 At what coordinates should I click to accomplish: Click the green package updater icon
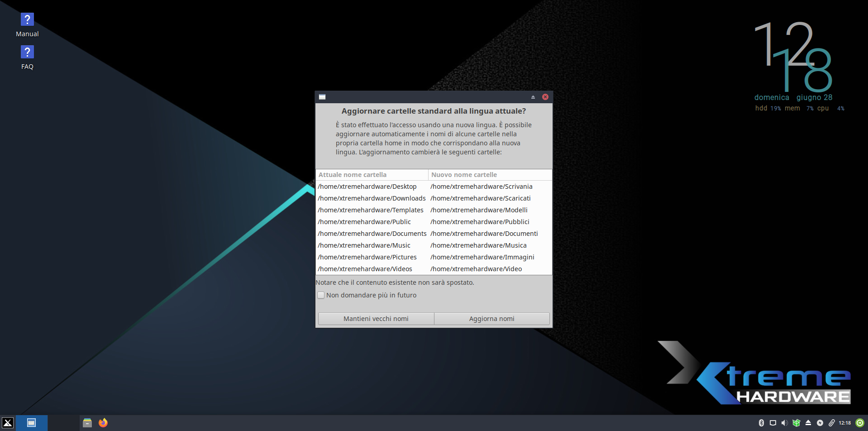[796, 423]
